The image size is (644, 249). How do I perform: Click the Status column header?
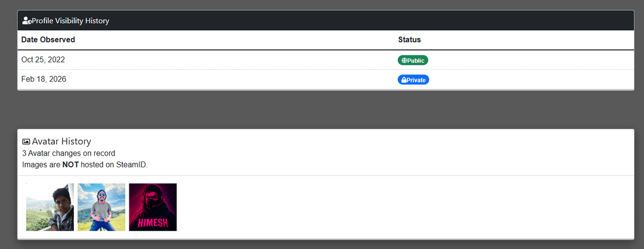click(410, 40)
